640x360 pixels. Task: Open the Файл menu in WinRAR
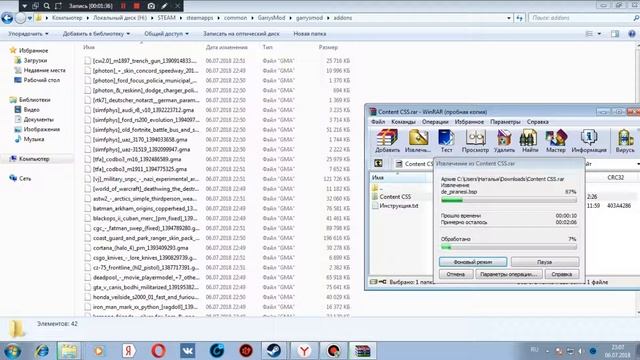pyautogui.click(x=378, y=122)
